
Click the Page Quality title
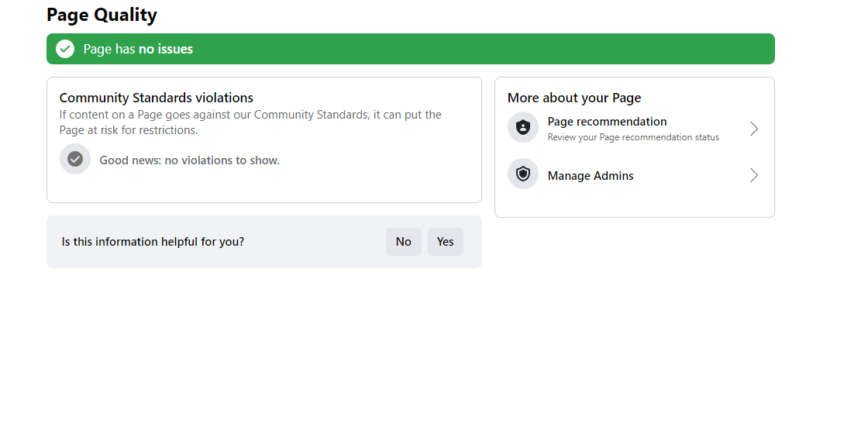(102, 15)
